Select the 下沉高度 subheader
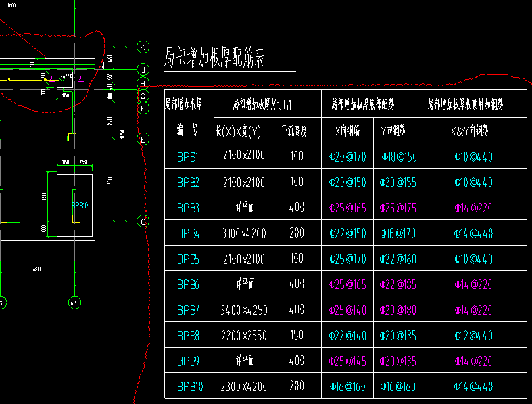This screenshot has height=404, width=532. (294, 131)
